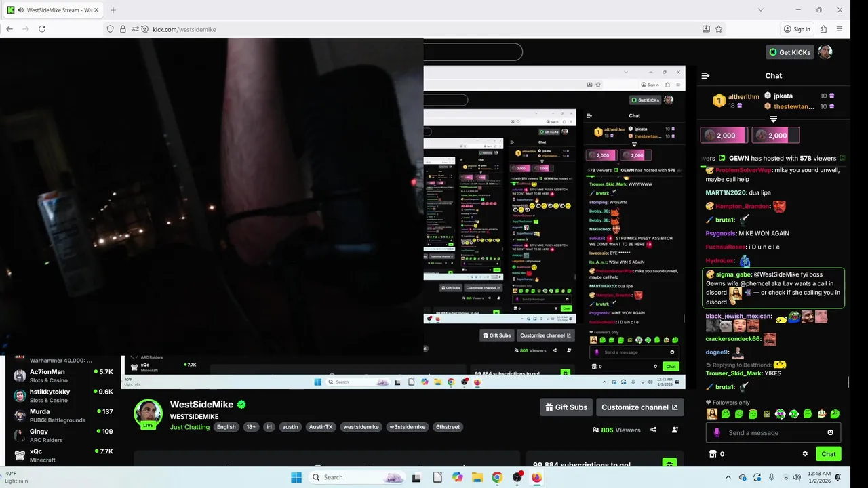
Task: Open Murda channel in sidebar
Action: click(63, 415)
